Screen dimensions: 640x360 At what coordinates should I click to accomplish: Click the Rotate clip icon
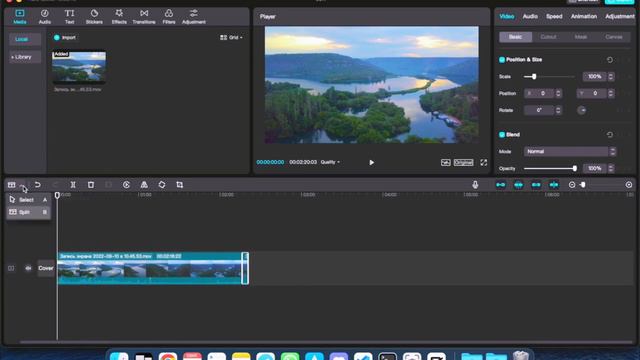[162, 185]
